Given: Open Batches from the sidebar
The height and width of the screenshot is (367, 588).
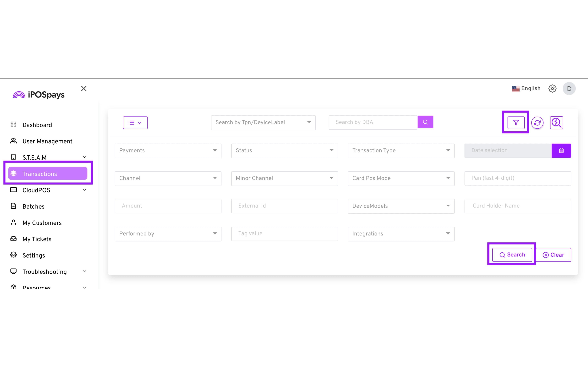Looking at the screenshot, I should [x=33, y=207].
